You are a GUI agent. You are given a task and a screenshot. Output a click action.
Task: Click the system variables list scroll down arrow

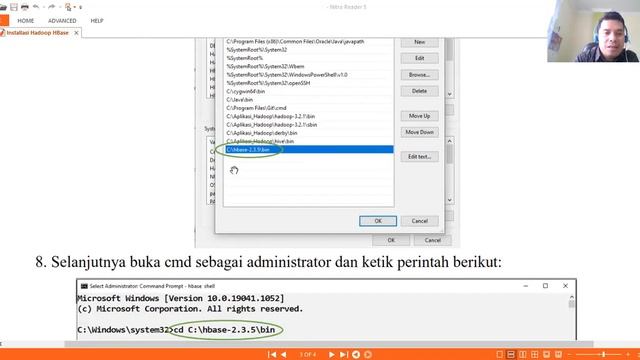(x=449, y=200)
